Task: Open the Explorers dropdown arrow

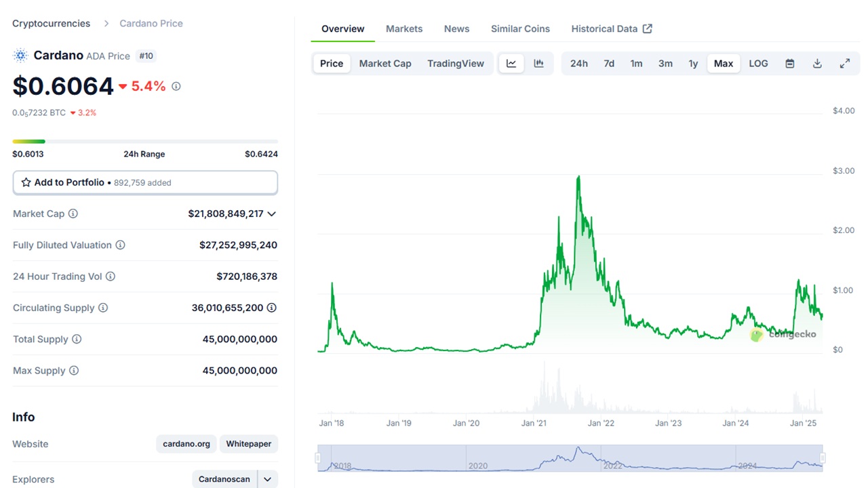Action: pyautogui.click(x=267, y=479)
